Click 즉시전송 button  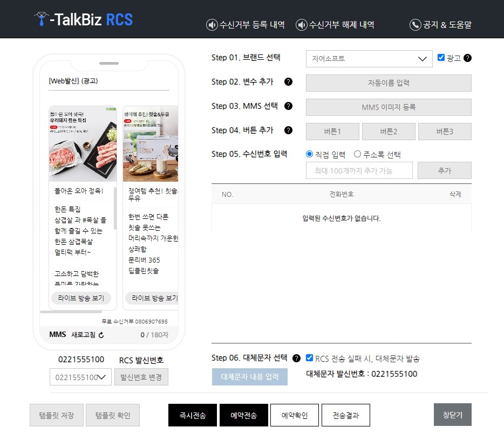[x=193, y=415]
